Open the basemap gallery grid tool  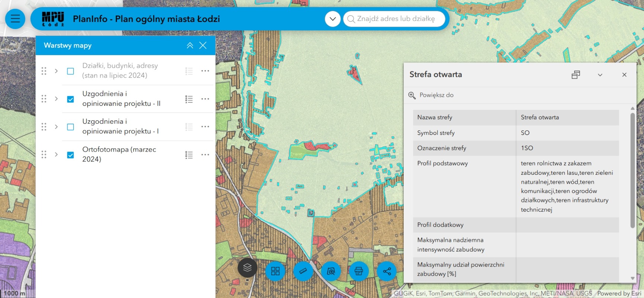tap(275, 271)
